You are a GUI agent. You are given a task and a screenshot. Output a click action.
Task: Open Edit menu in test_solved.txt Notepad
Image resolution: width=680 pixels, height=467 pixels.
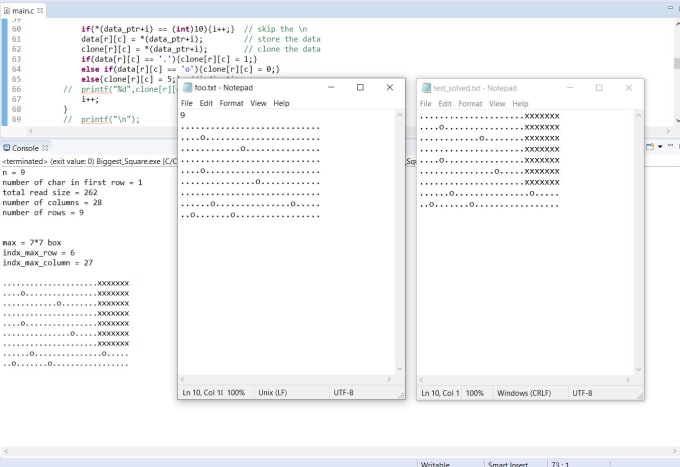(x=445, y=104)
